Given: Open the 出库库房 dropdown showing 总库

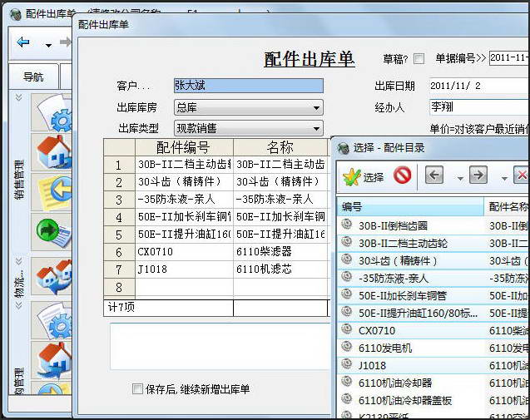Looking at the screenshot, I should (x=249, y=107).
